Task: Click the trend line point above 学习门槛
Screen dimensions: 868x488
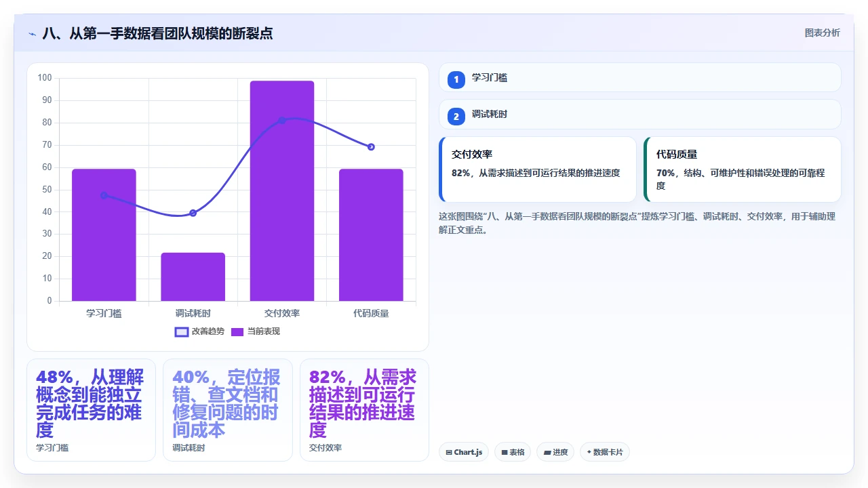Action: coord(104,195)
